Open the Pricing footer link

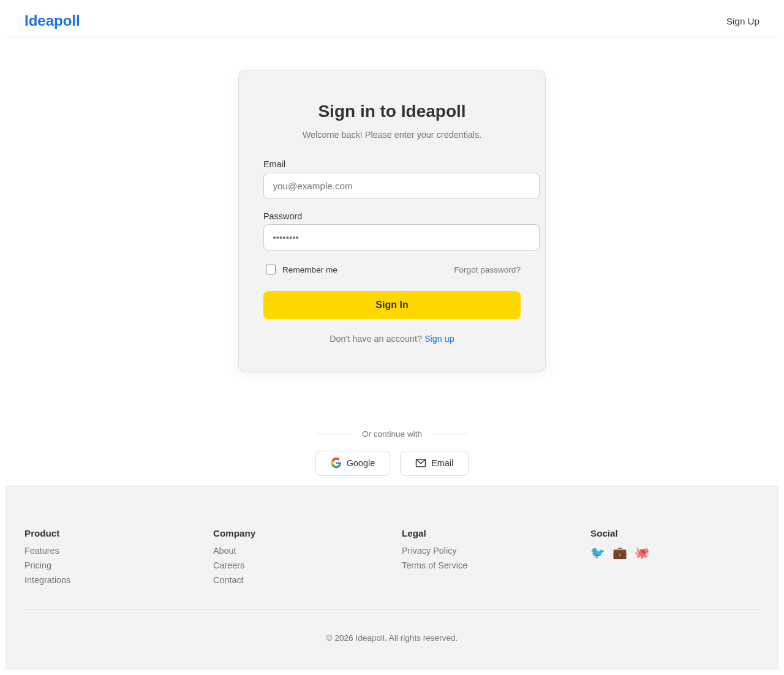click(x=38, y=565)
